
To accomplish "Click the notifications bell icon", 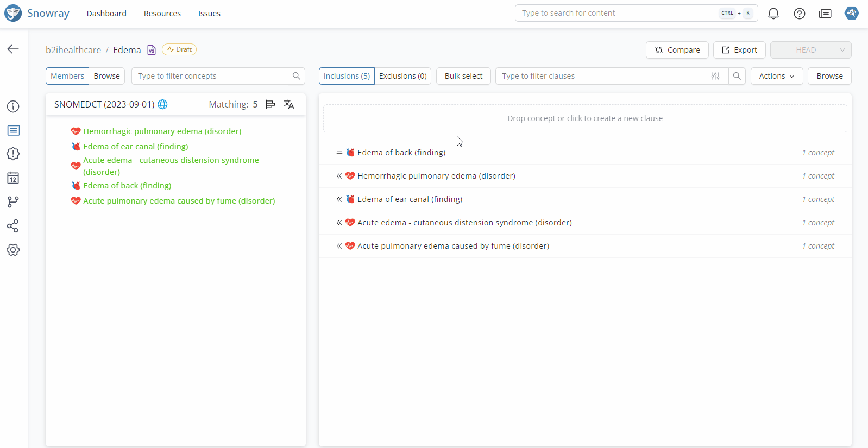I will (773, 14).
